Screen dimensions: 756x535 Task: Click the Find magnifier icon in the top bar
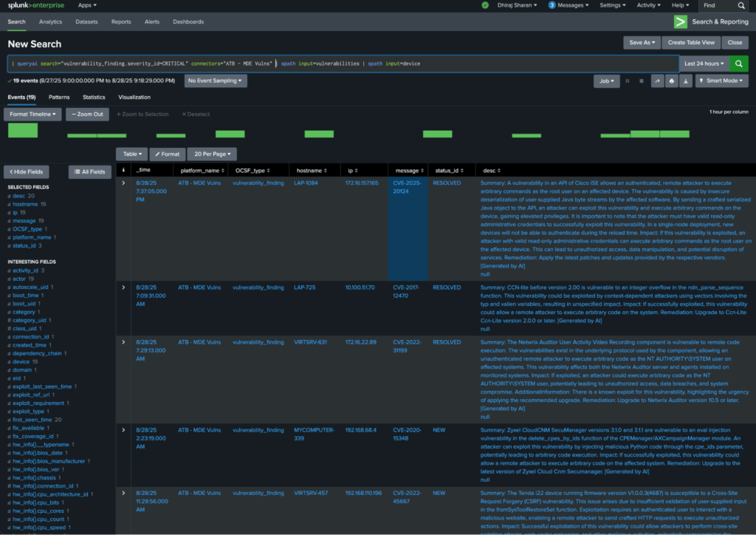[741, 5]
